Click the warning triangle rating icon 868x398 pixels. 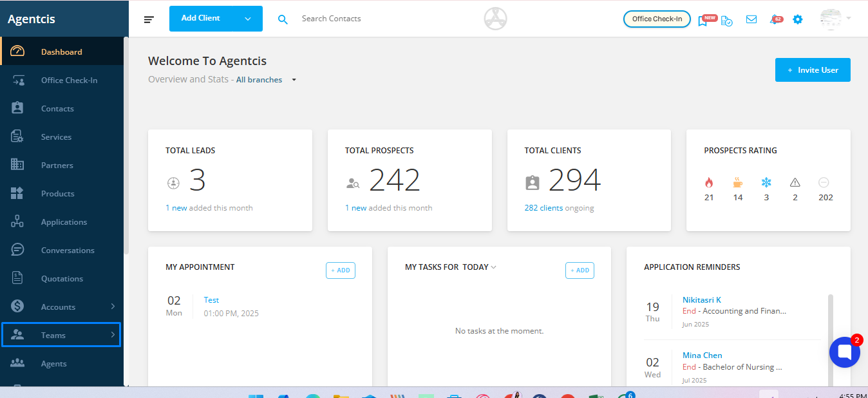click(795, 183)
